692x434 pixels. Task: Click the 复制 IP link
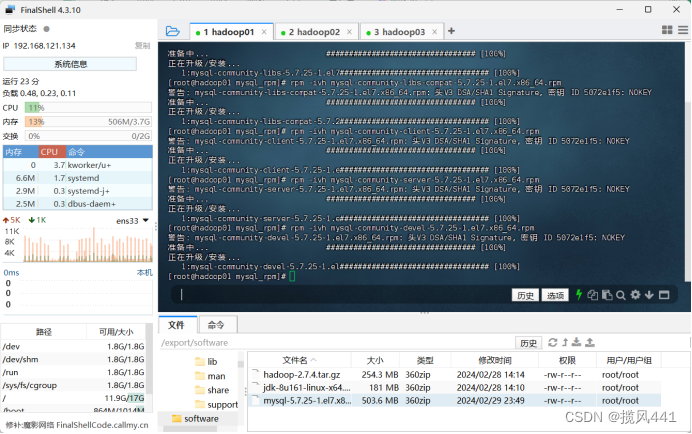point(142,46)
